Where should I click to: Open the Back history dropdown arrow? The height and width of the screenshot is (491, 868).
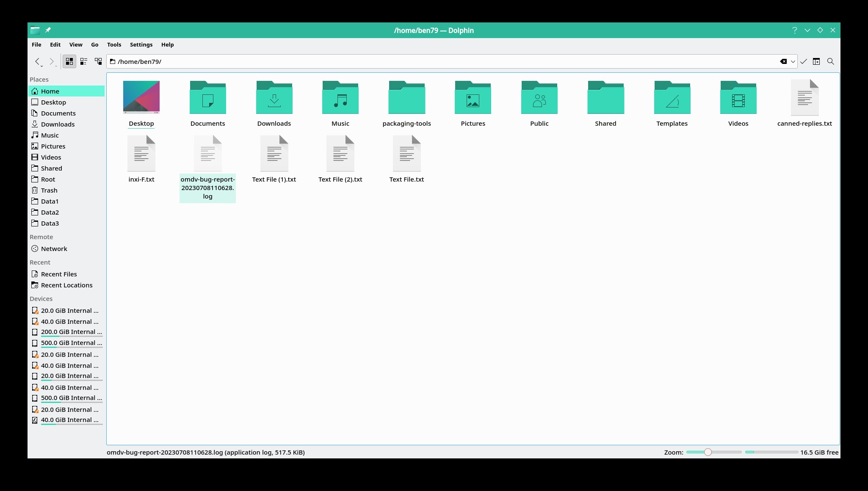point(42,66)
